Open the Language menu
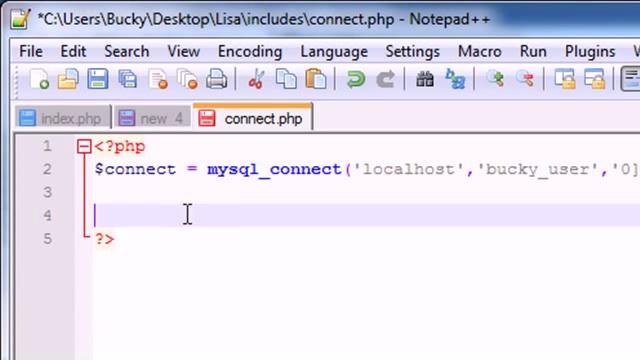Image resolution: width=640 pixels, height=360 pixels. [334, 51]
